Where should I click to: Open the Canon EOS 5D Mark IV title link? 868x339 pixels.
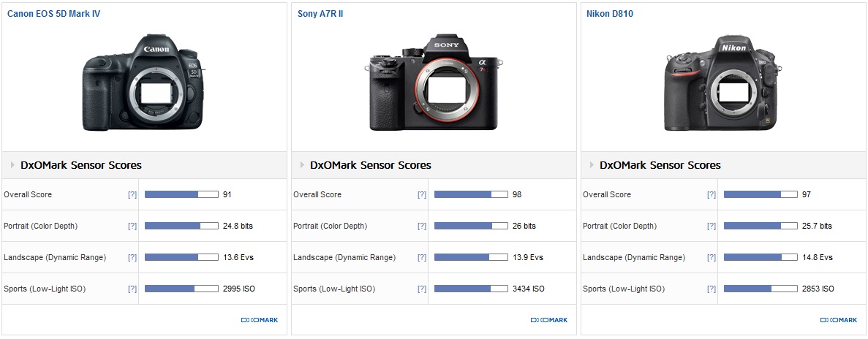coord(53,13)
